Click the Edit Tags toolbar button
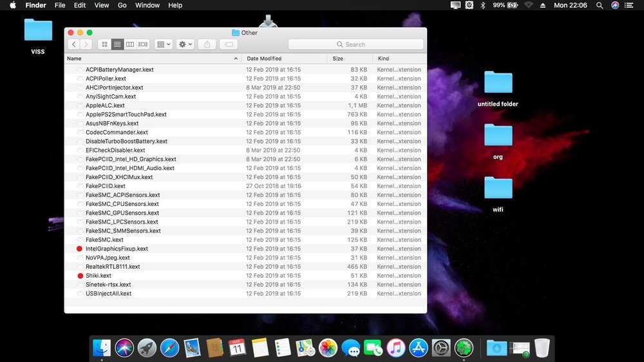The image size is (644, 362). 227,44
